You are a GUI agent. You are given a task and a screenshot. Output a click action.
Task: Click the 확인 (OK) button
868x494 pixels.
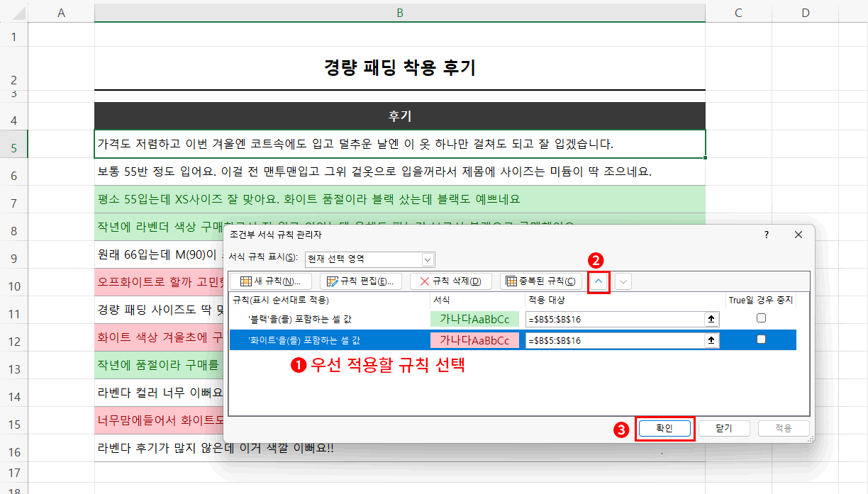pos(664,428)
